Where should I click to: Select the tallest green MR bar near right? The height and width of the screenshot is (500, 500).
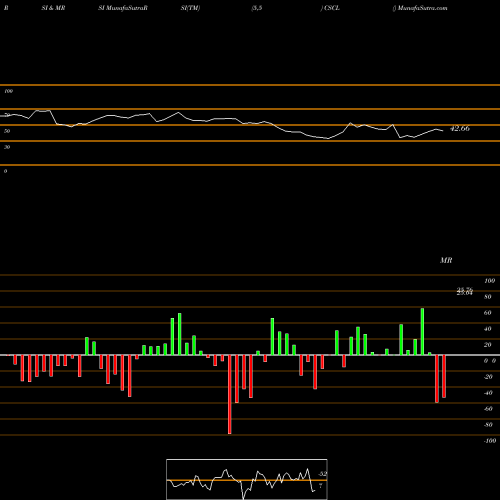(x=422, y=332)
